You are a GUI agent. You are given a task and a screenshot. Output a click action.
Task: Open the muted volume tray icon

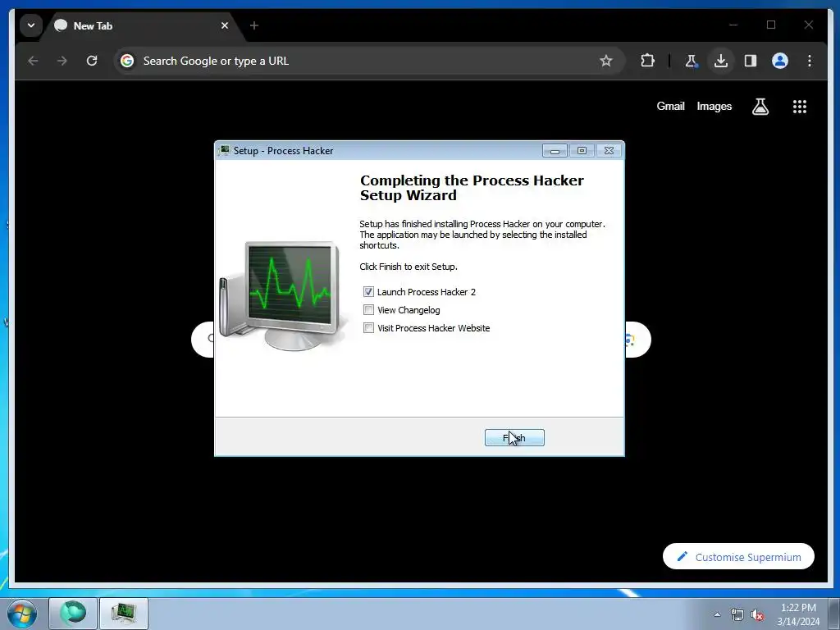click(757, 615)
